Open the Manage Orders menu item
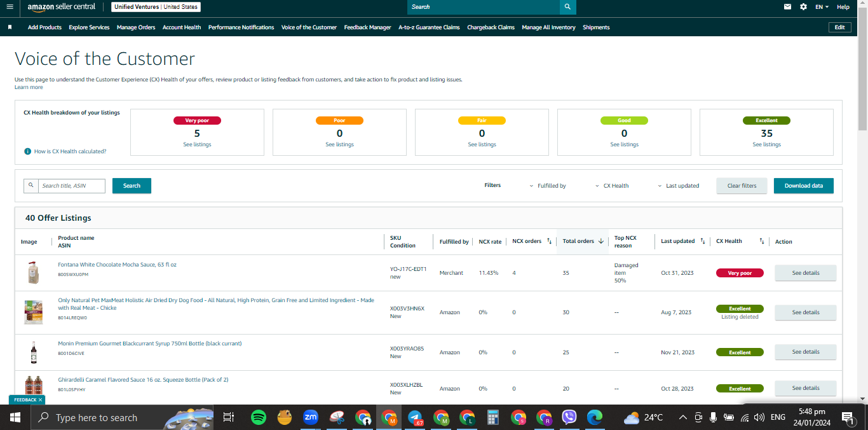Viewport: 868px width, 430px height. click(136, 27)
